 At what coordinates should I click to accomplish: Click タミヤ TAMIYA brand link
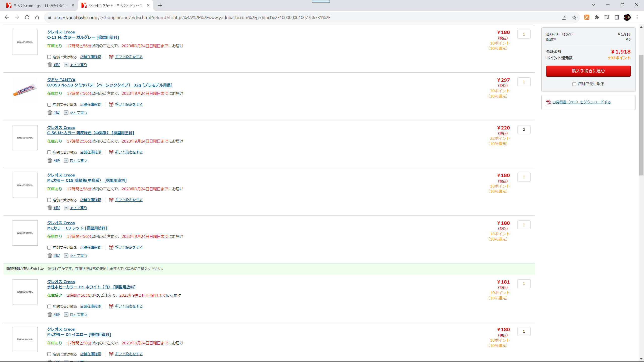click(61, 80)
